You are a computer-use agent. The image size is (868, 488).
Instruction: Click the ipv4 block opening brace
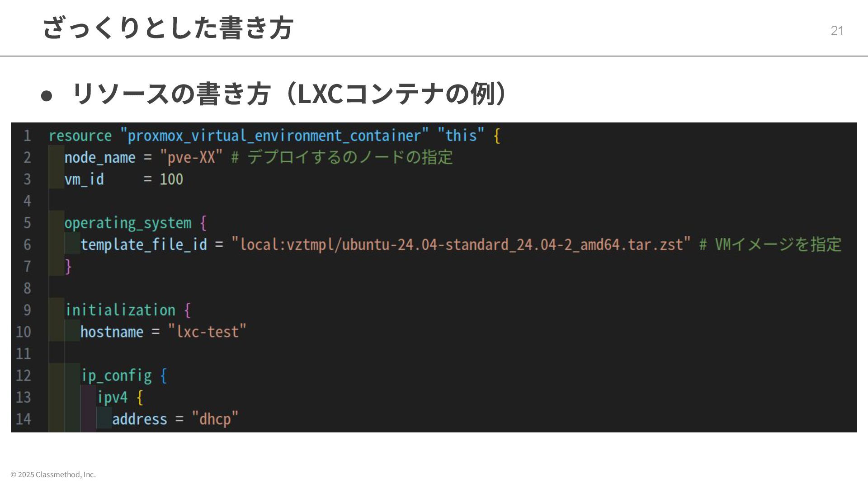(x=140, y=397)
